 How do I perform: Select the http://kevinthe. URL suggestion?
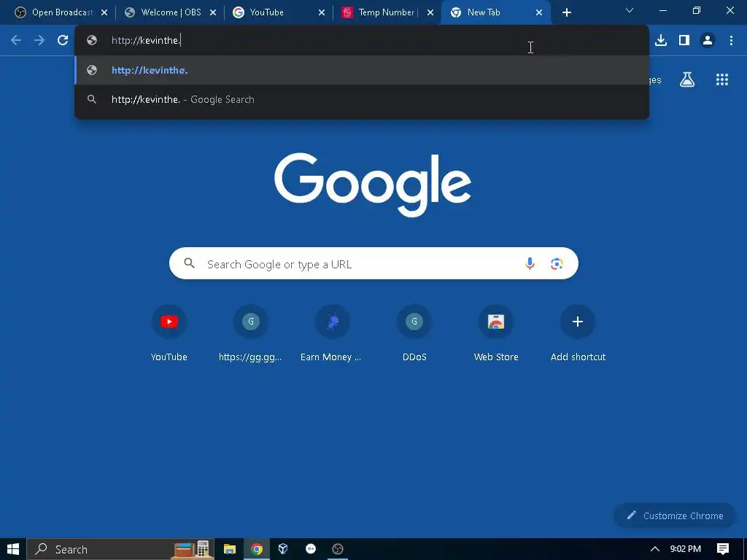[x=362, y=71]
